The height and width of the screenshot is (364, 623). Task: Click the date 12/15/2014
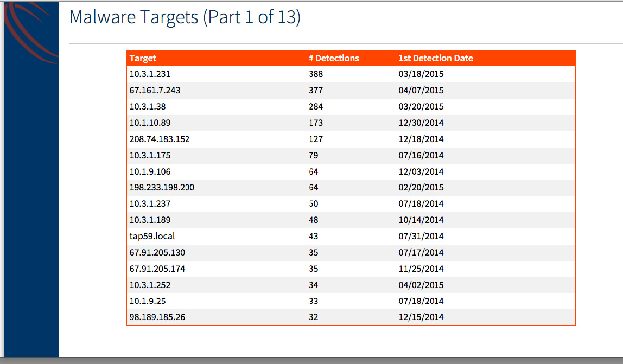click(421, 317)
